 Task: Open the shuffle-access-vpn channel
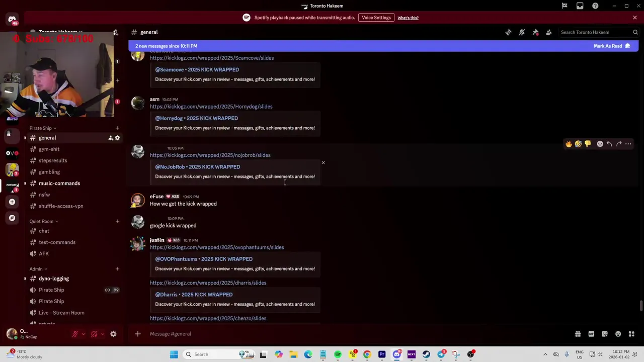(61, 206)
